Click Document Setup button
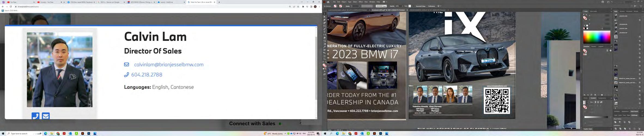This screenshot has width=644, height=136. [421, 6]
